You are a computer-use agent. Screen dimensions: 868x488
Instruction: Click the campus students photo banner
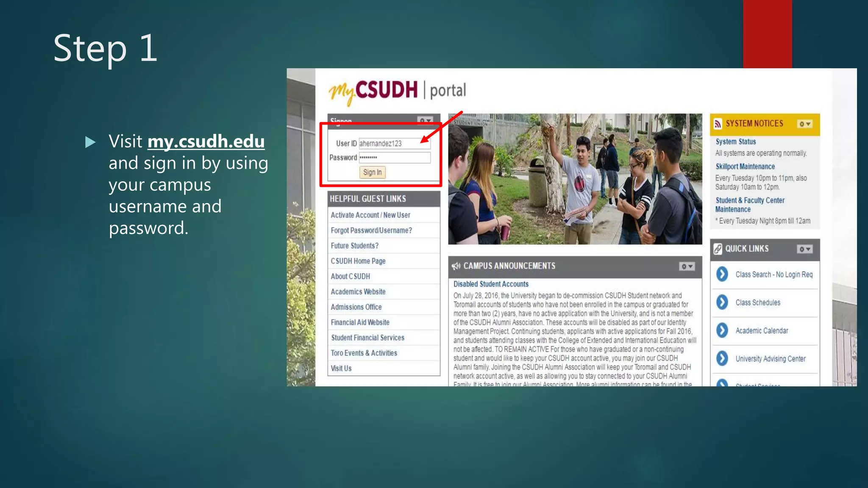[575, 179]
